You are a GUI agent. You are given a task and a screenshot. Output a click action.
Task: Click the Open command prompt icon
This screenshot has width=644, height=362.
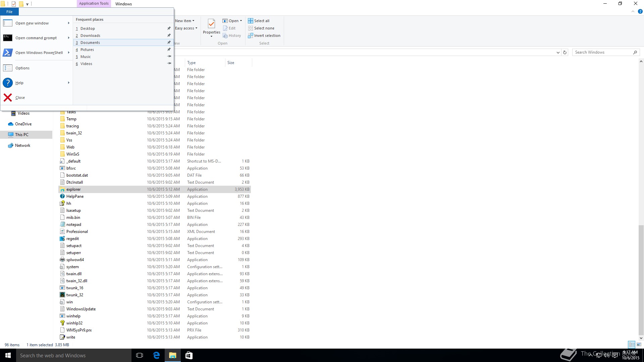[x=8, y=38]
